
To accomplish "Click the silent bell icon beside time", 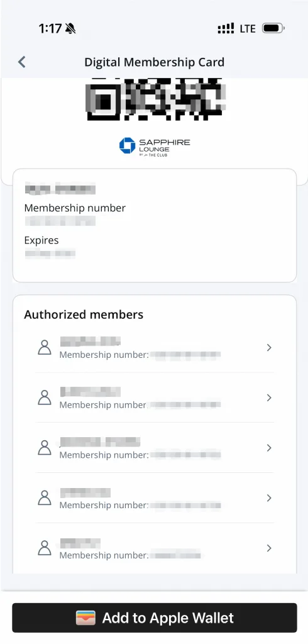I will pos(70,28).
